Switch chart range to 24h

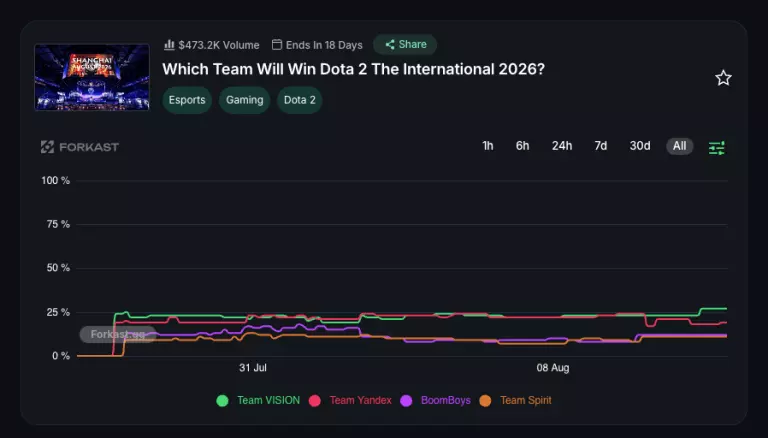click(x=562, y=146)
